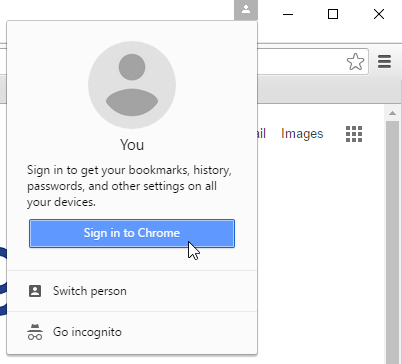Image resolution: width=402 pixels, height=364 pixels.
Task: Click the address bar field
Action: click(300, 62)
